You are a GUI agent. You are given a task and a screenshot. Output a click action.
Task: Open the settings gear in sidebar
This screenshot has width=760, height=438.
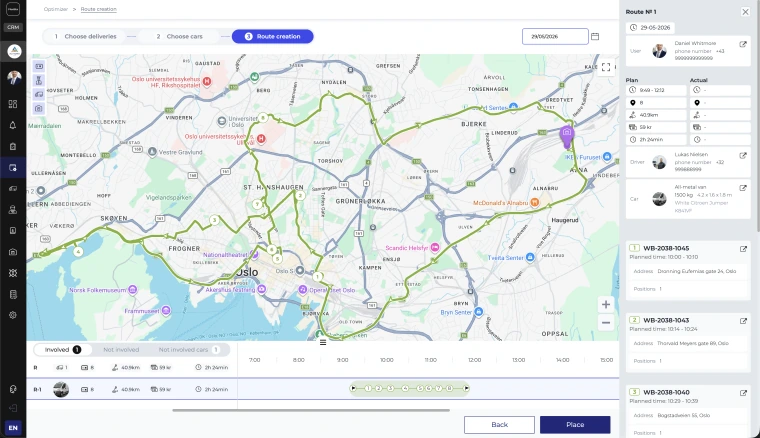(x=13, y=315)
